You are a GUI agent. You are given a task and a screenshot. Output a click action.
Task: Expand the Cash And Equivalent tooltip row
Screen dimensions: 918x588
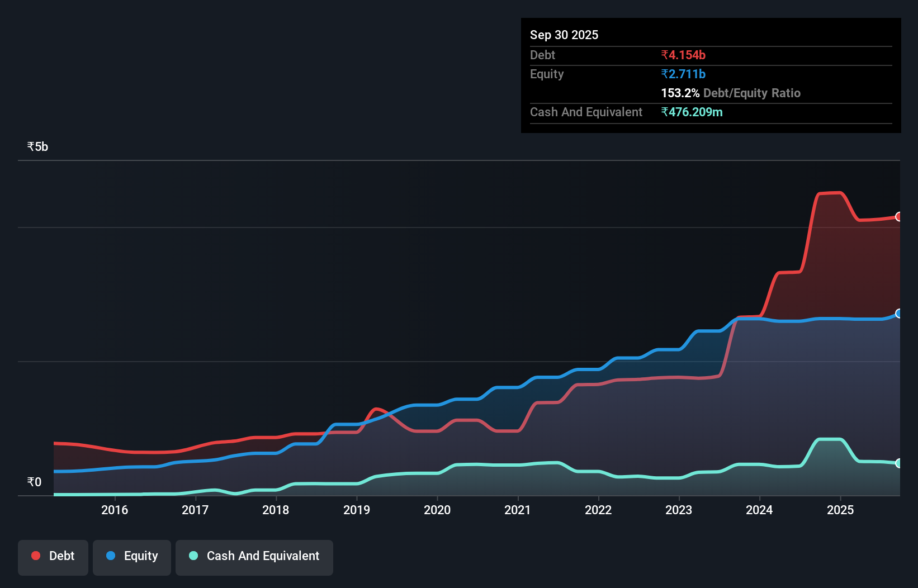point(585,112)
